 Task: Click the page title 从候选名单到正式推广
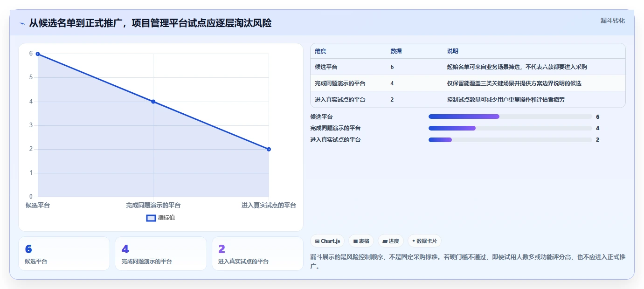[x=150, y=23]
